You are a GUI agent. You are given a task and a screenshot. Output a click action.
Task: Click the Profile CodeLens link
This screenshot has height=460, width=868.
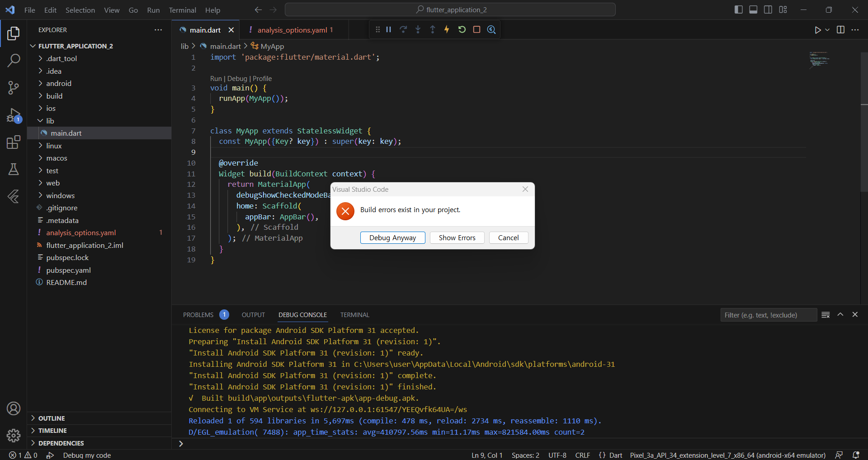coord(262,79)
